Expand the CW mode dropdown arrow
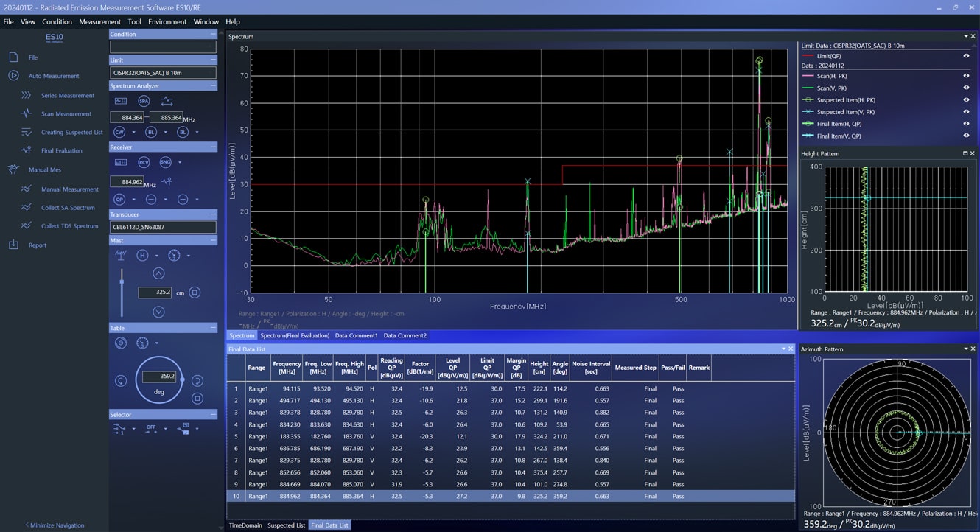980x532 pixels. 133,133
